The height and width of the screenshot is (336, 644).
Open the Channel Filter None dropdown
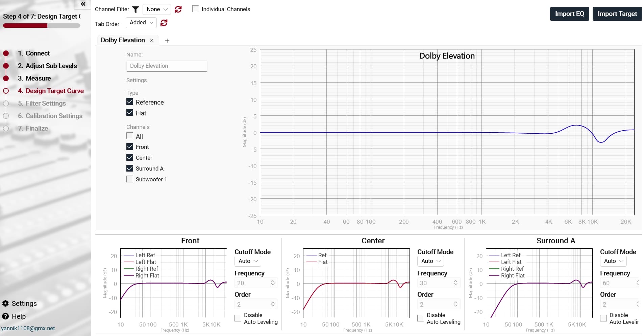coord(157,9)
